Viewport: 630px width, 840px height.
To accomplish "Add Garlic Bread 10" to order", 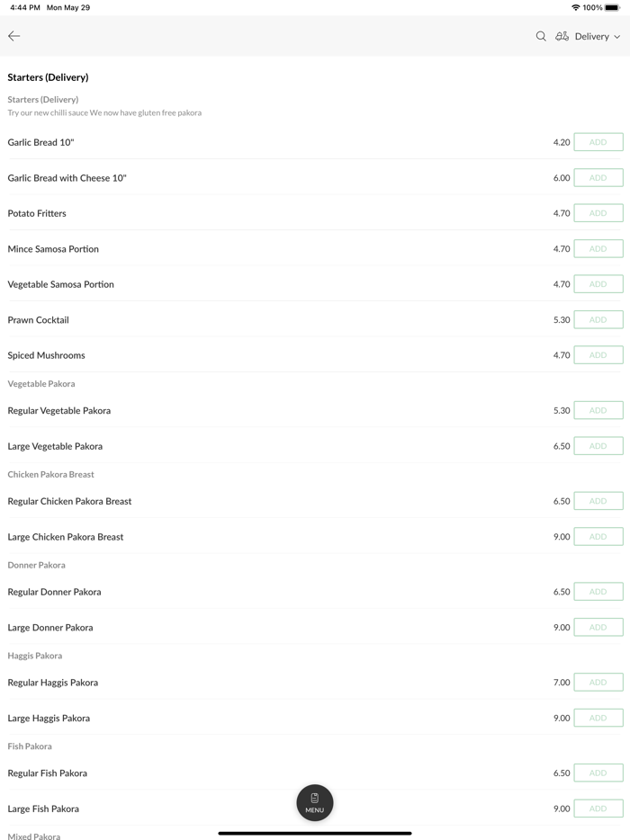I will click(598, 142).
